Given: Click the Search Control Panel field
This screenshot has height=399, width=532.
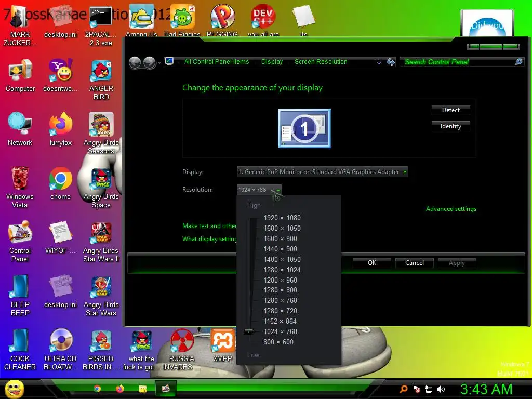Looking at the screenshot, I should pos(462,62).
